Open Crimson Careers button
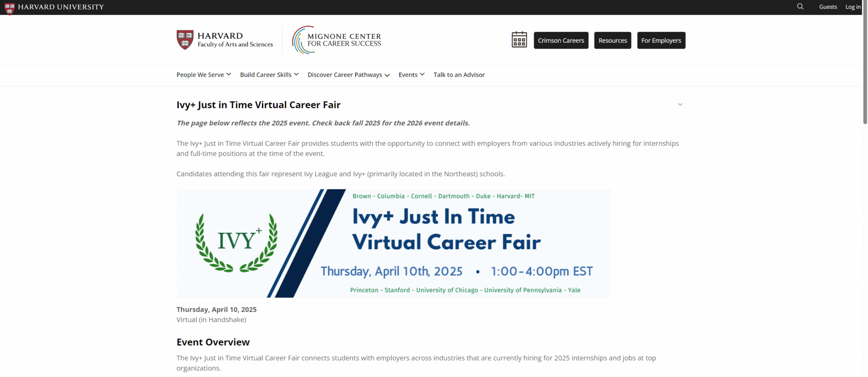The image size is (868, 377). pyautogui.click(x=561, y=40)
